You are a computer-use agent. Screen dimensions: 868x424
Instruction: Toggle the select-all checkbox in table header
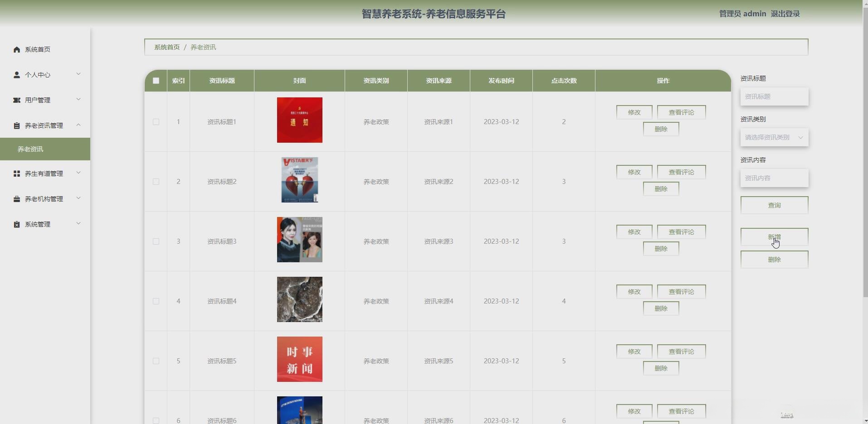[156, 81]
